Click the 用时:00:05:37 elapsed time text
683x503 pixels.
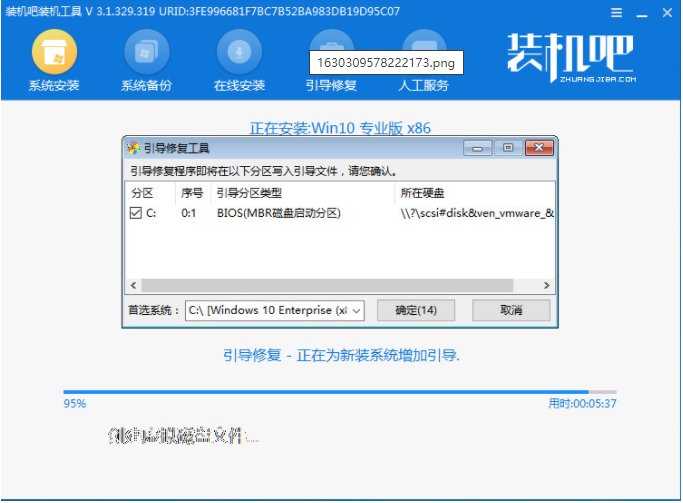(582, 404)
